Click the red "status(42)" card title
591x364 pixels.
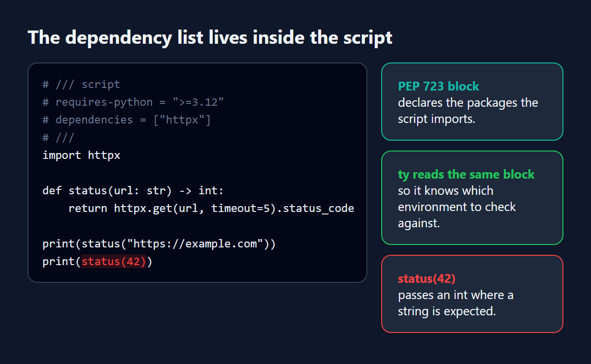427,279
